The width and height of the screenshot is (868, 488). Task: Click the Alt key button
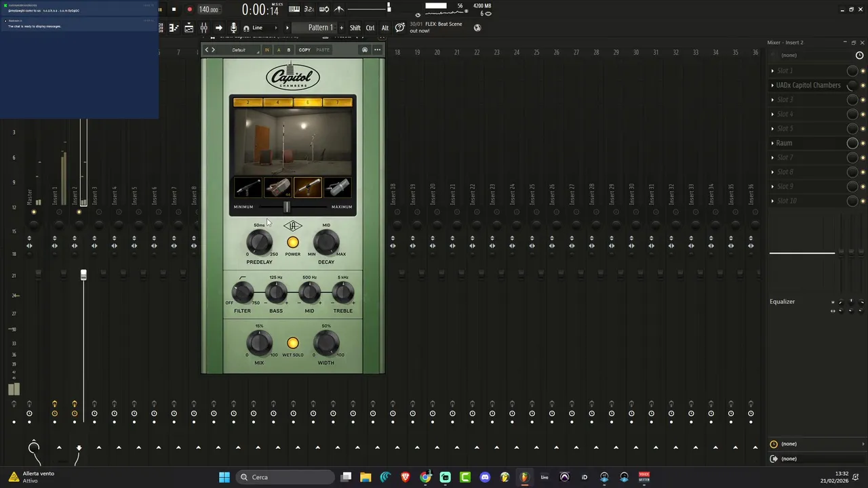[384, 28]
